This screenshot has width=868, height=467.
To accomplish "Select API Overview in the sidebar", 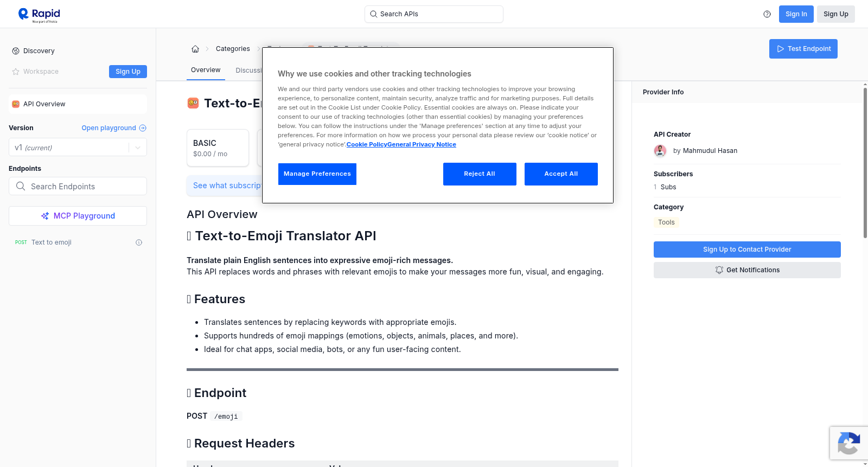I will click(x=78, y=104).
